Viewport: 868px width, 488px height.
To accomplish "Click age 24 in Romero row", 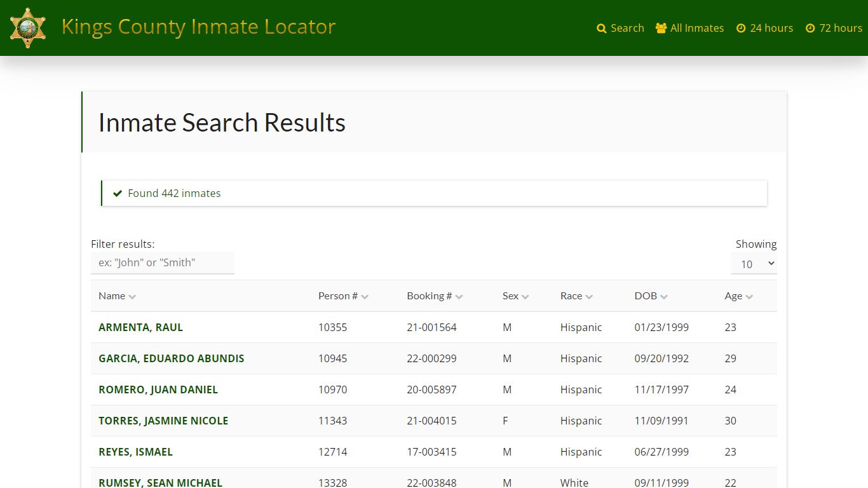I will tap(730, 390).
